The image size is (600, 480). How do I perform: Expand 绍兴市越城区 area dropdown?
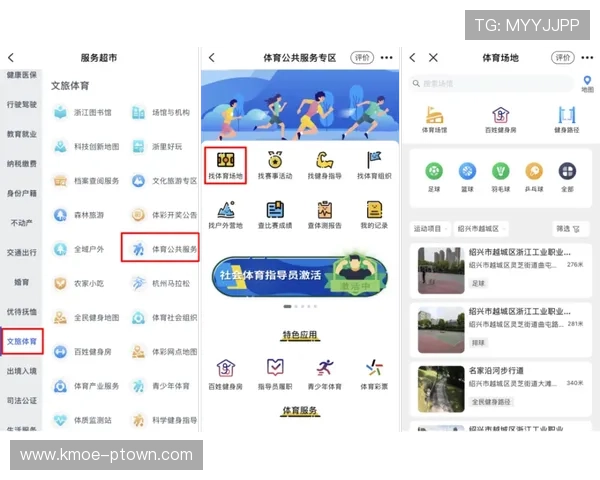click(481, 229)
